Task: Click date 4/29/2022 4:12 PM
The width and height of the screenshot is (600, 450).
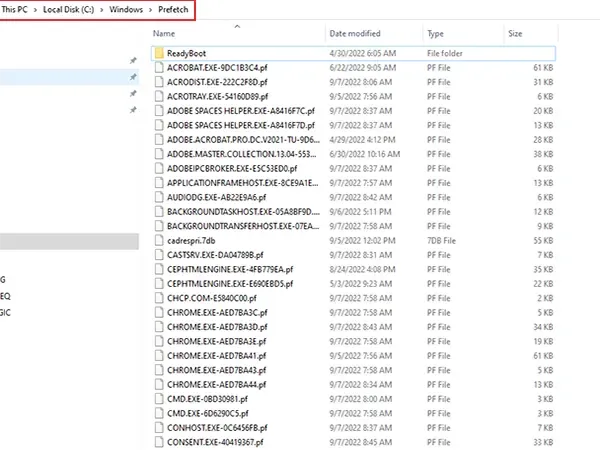Action: (362, 140)
